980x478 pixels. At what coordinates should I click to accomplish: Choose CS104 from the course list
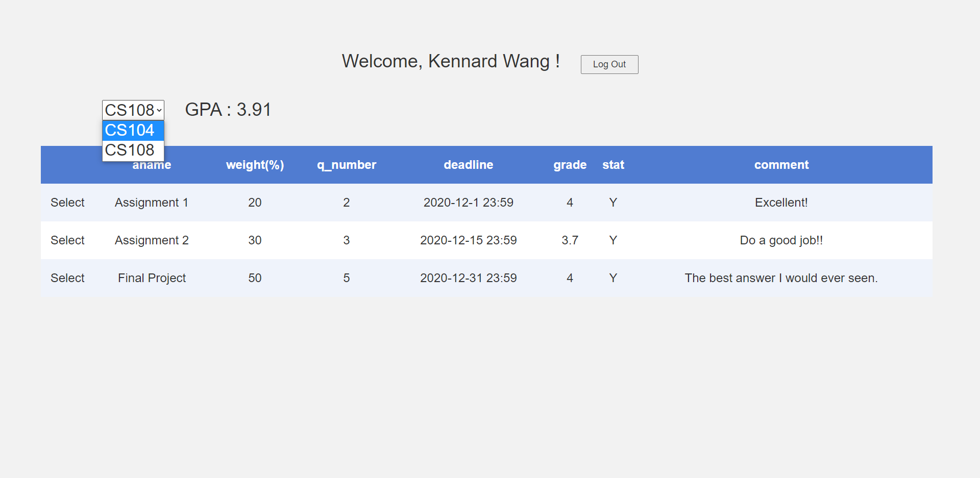(x=133, y=131)
